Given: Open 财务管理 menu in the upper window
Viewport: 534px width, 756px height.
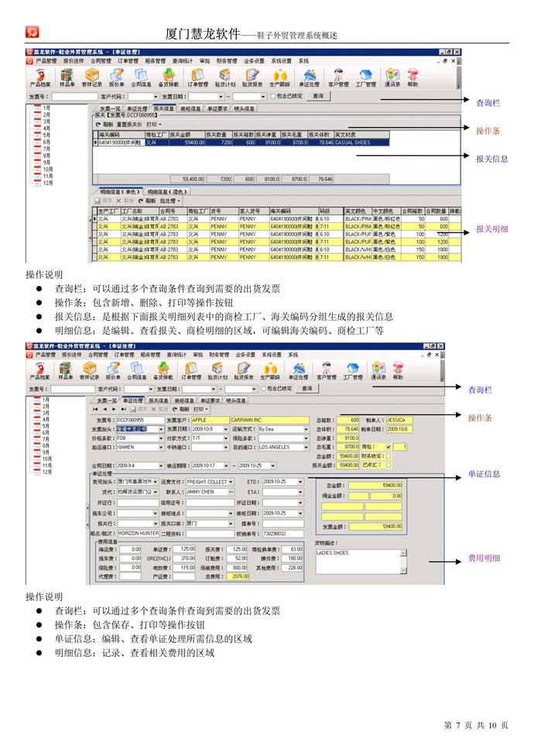Looking at the screenshot, I should [x=227, y=60].
